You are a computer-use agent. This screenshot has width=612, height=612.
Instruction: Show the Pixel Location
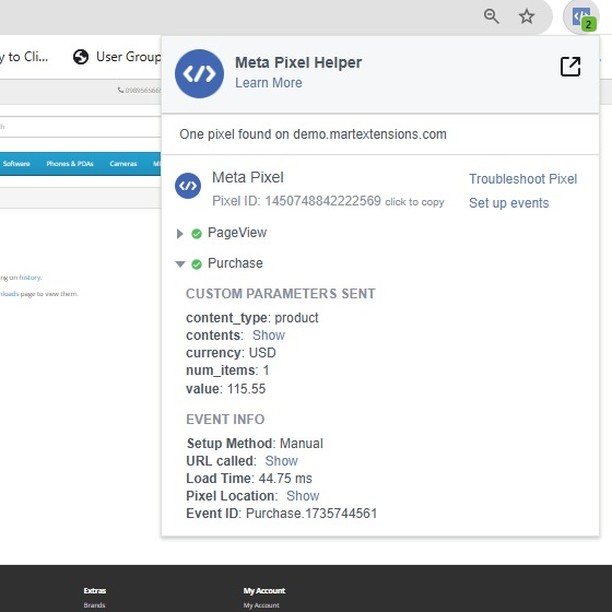coord(303,496)
